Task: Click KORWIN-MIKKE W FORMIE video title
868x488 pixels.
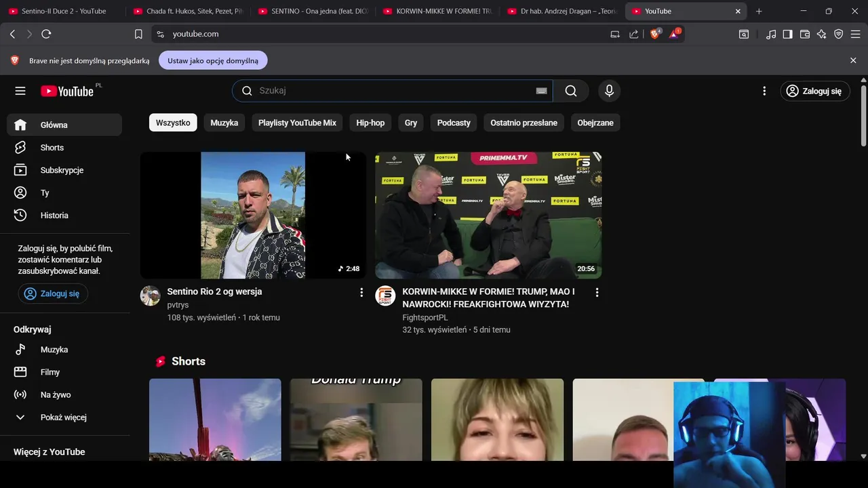Action: [x=488, y=298]
